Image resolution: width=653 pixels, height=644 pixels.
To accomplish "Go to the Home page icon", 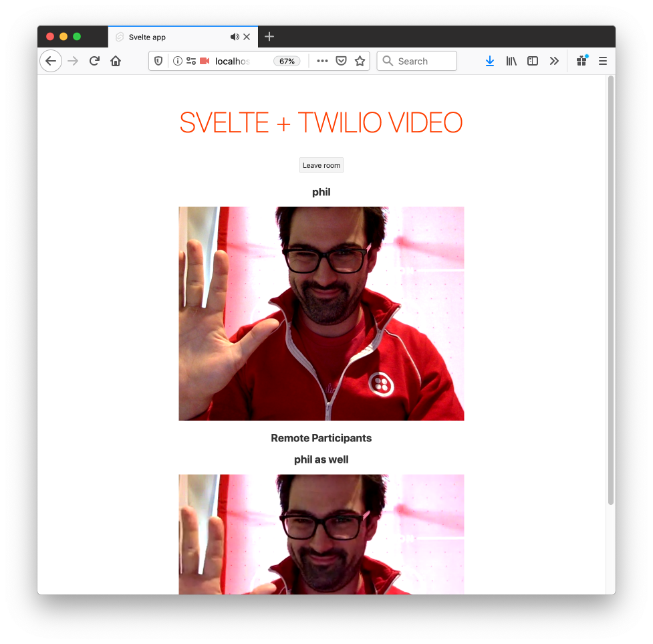I will coord(116,62).
